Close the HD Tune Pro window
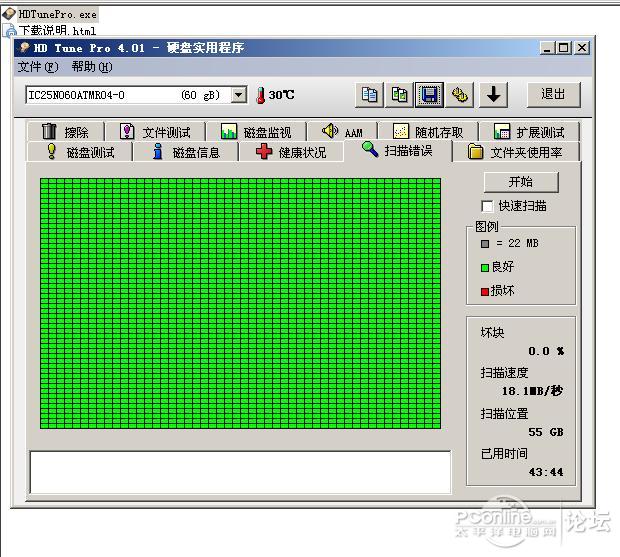620x557 pixels. 582,48
